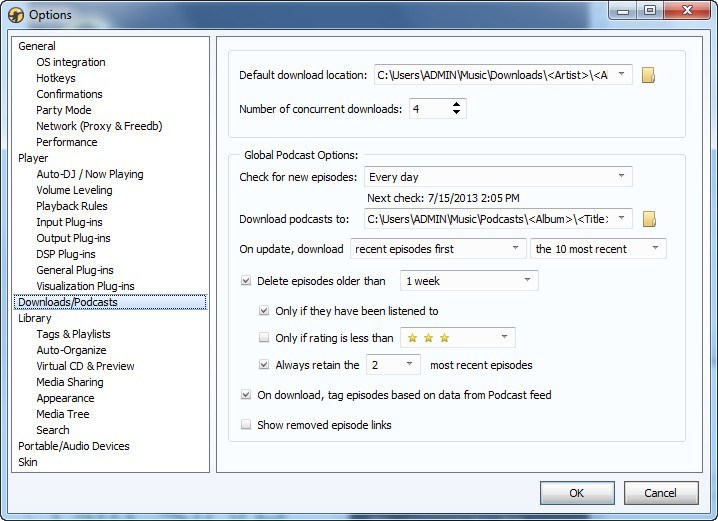
Task: Browse folder for default download location
Action: point(648,75)
